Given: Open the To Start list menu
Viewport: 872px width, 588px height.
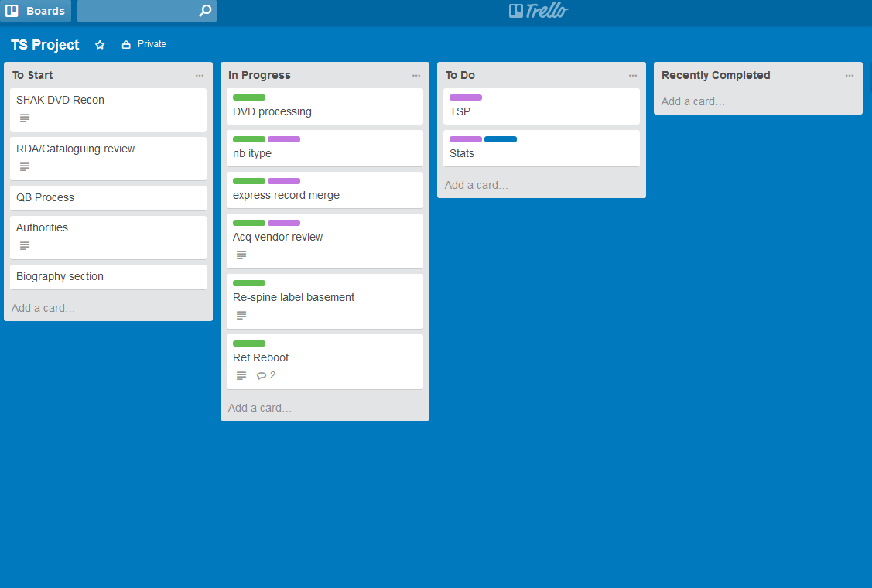Looking at the screenshot, I should 200,76.
